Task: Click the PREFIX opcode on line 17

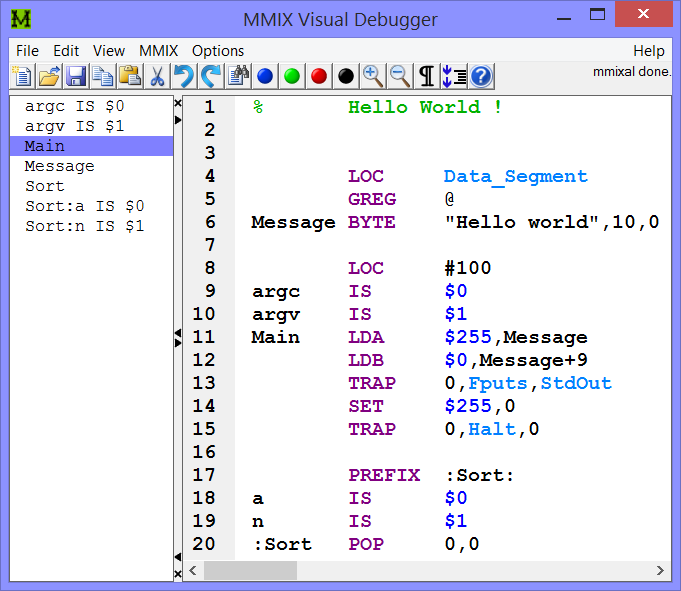Action: [x=384, y=475]
